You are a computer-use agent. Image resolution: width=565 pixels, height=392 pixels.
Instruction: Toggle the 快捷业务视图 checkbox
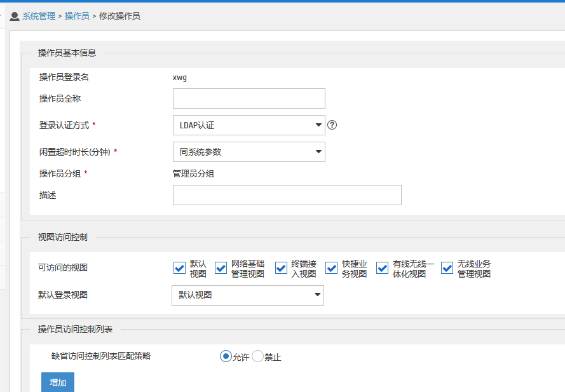(x=331, y=268)
